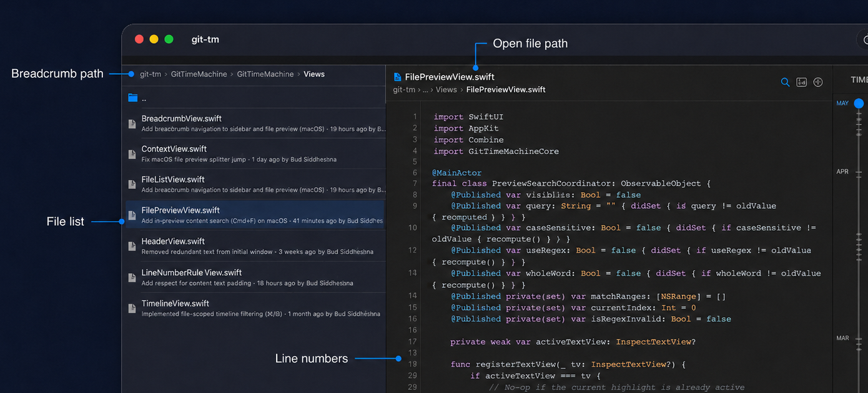
Task: Click the rectangular framed icon beside the magnifier
Action: [802, 82]
